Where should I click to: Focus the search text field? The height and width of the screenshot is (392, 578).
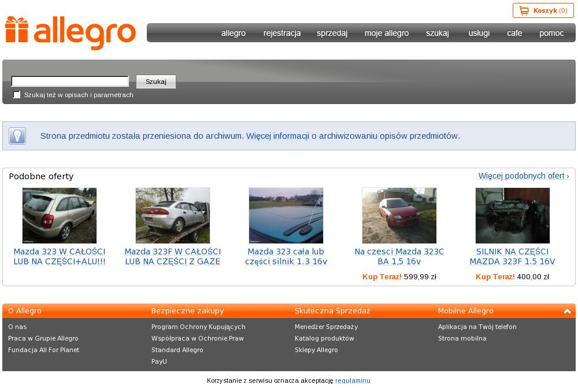pyautogui.click(x=70, y=81)
